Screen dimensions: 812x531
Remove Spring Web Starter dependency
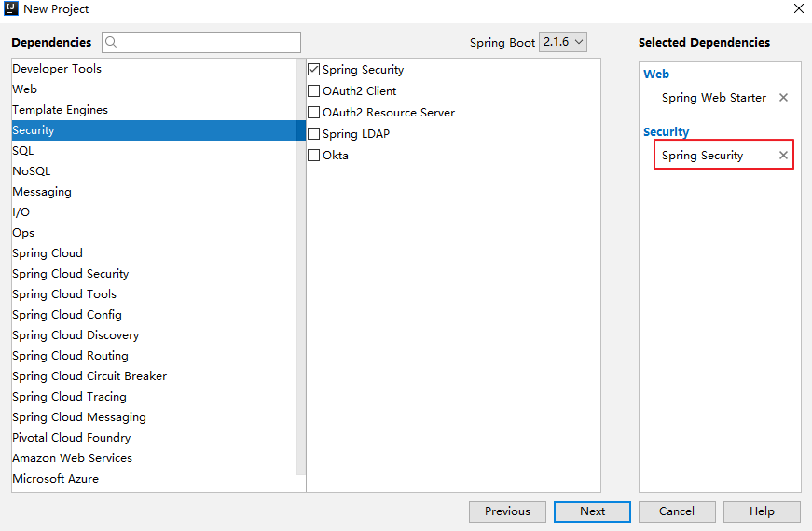tap(783, 98)
